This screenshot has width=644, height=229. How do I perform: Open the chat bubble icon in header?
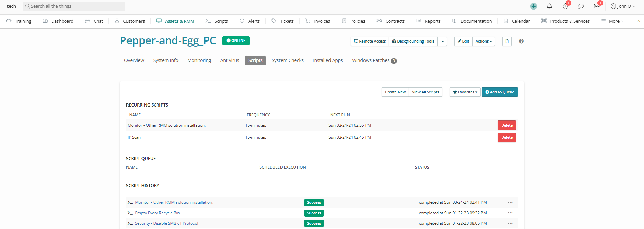(581, 6)
